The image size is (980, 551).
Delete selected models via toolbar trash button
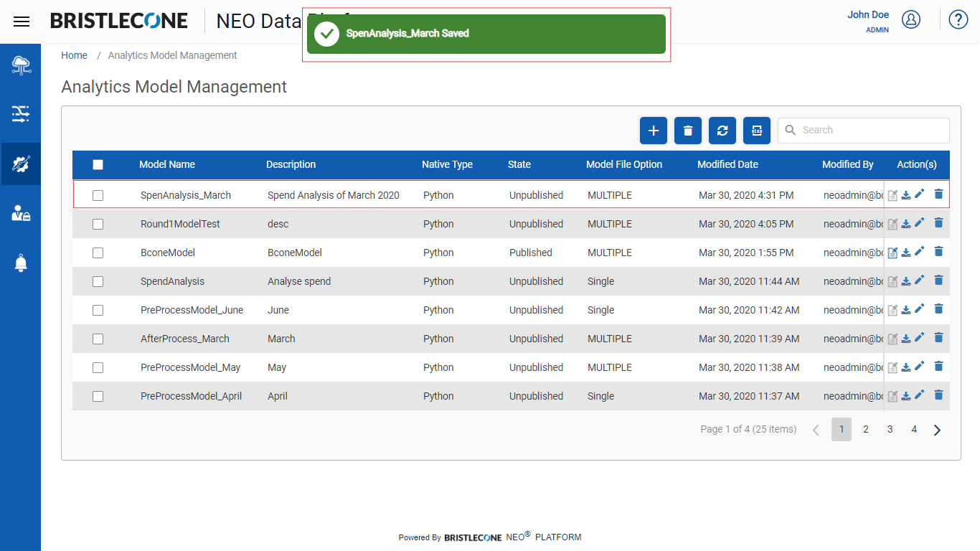coord(688,131)
